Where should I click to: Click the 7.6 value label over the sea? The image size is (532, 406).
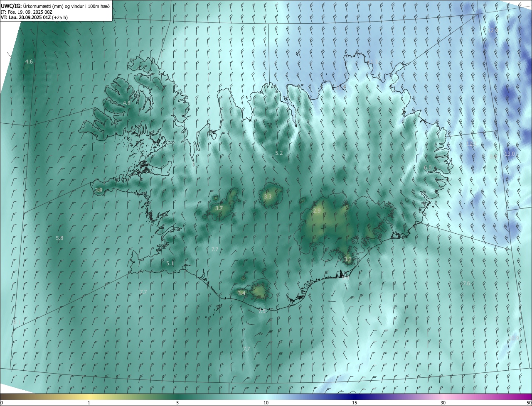click(x=466, y=283)
